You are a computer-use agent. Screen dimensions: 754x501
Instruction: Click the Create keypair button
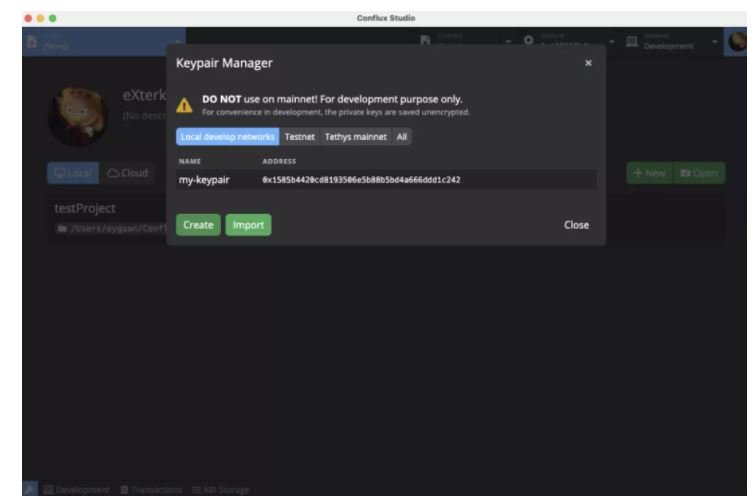[x=198, y=225]
